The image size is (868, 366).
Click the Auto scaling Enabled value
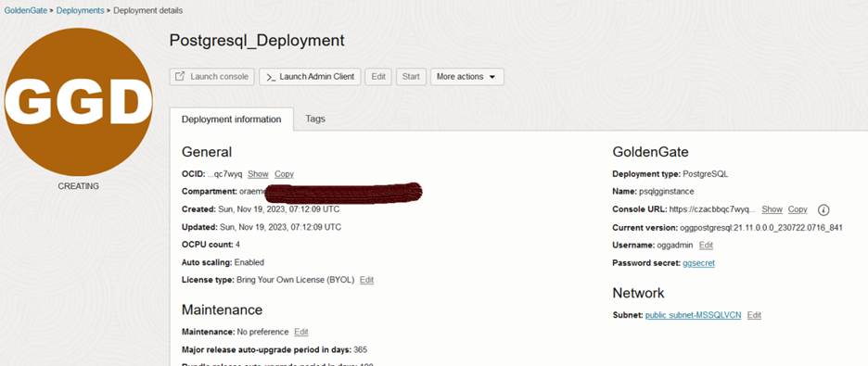tap(249, 262)
